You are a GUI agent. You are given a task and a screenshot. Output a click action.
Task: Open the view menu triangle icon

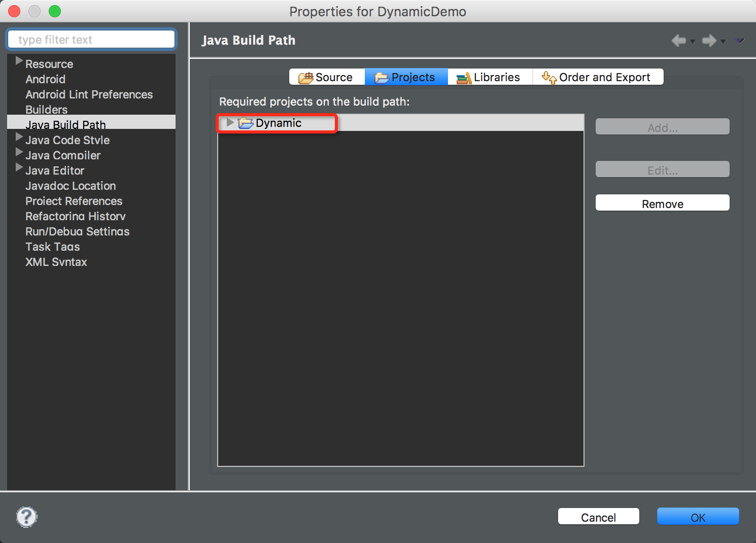pyautogui.click(x=740, y=41)
